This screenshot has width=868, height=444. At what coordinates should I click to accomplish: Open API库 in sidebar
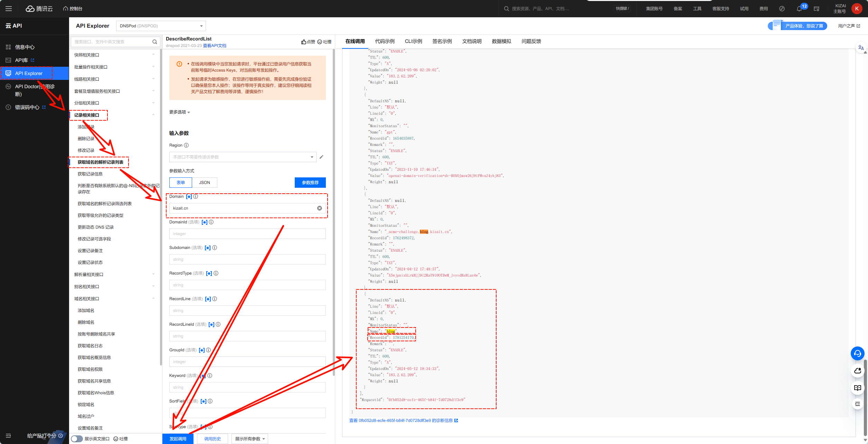(21, 60)
